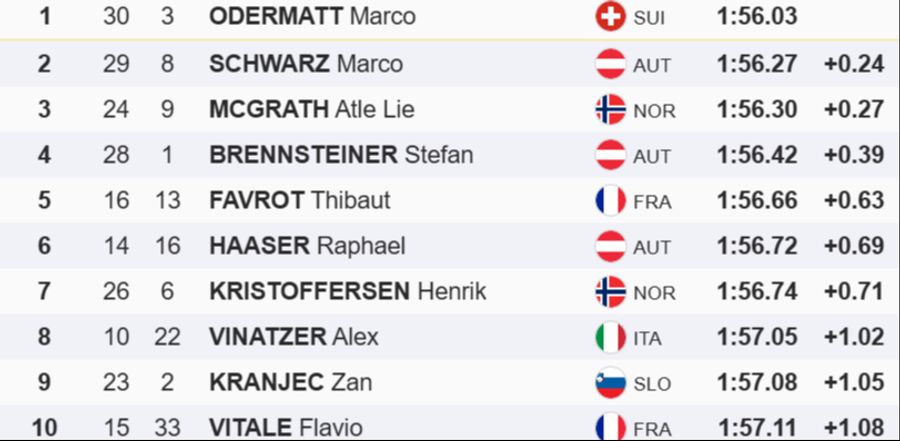Click Odermatt's winning time 1:56.03

[x=757, y=17]
